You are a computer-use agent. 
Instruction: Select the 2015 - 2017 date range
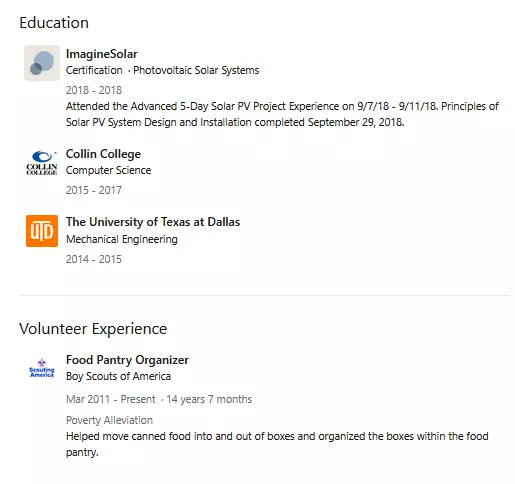[94, 190]
